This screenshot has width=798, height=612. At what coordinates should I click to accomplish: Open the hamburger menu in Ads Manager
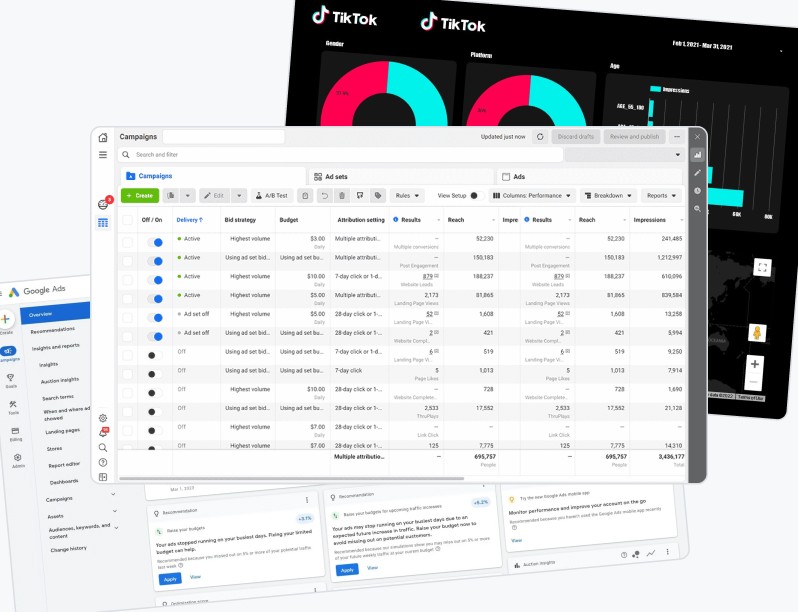pyautogui.click(x=103, y=155)
